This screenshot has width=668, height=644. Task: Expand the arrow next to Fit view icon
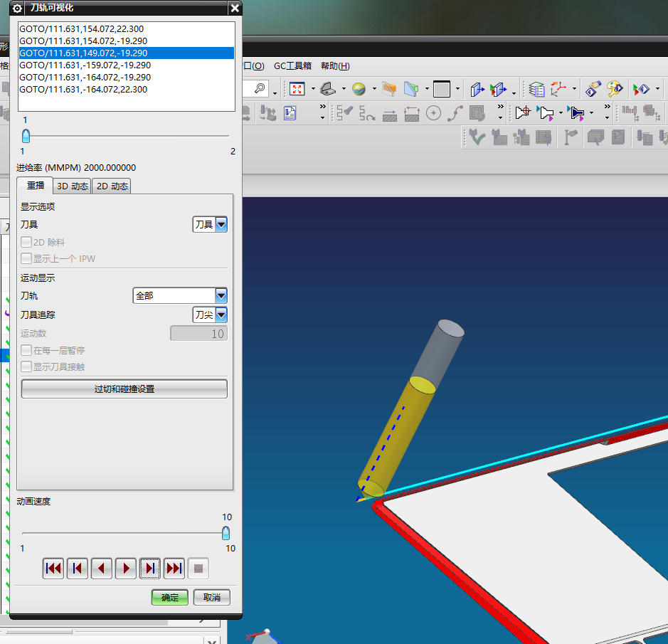(313, 89)
